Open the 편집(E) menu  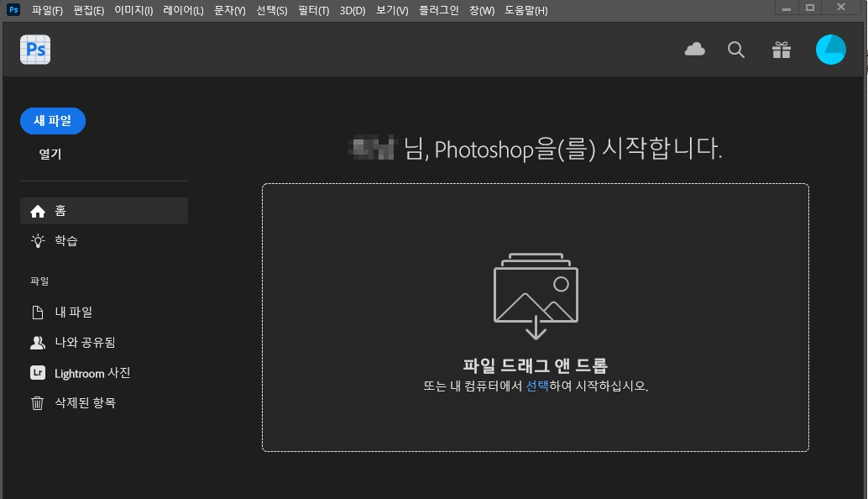point(89,11)
